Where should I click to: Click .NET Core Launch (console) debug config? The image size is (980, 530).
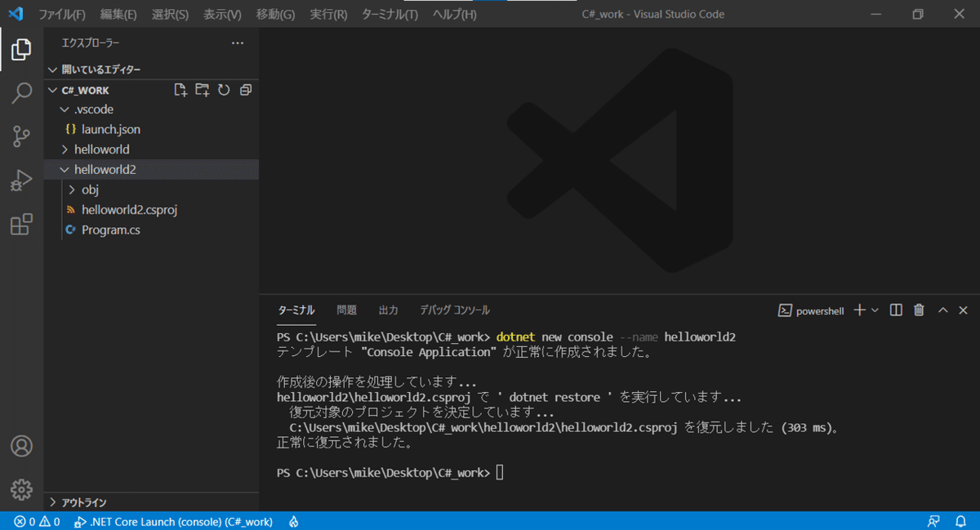click(173, 521)
